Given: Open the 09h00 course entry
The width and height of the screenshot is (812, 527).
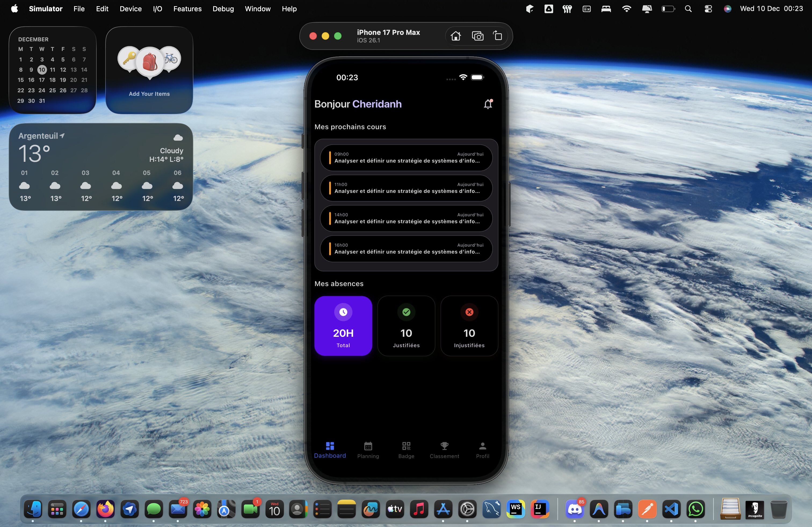Looking at the screenshot, I should coord(406,158).
